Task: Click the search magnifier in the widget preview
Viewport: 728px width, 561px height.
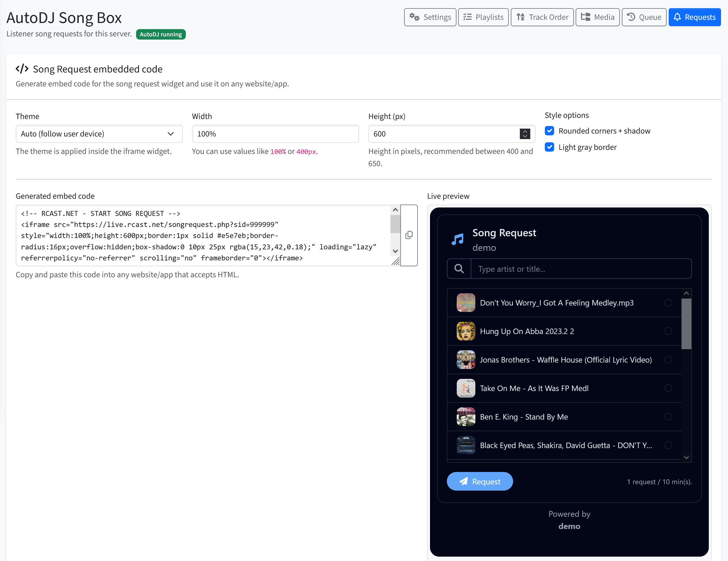Action: coord(459,269)
